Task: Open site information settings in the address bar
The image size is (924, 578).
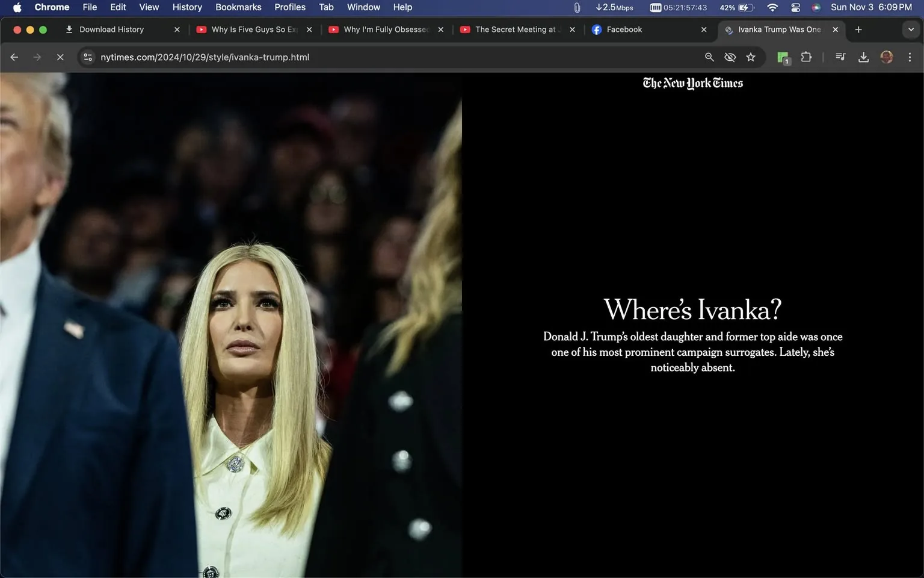Action: pyautogui.click(x=88, y=57)
